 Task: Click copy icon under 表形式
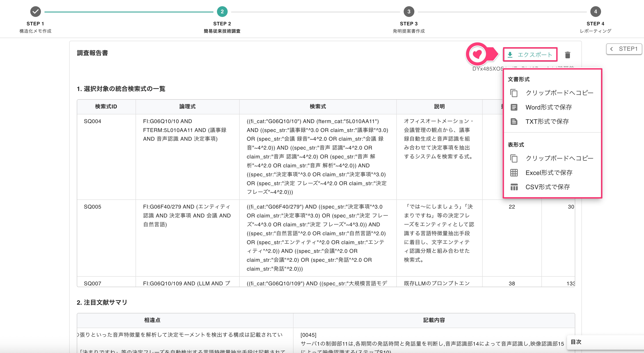514,158
